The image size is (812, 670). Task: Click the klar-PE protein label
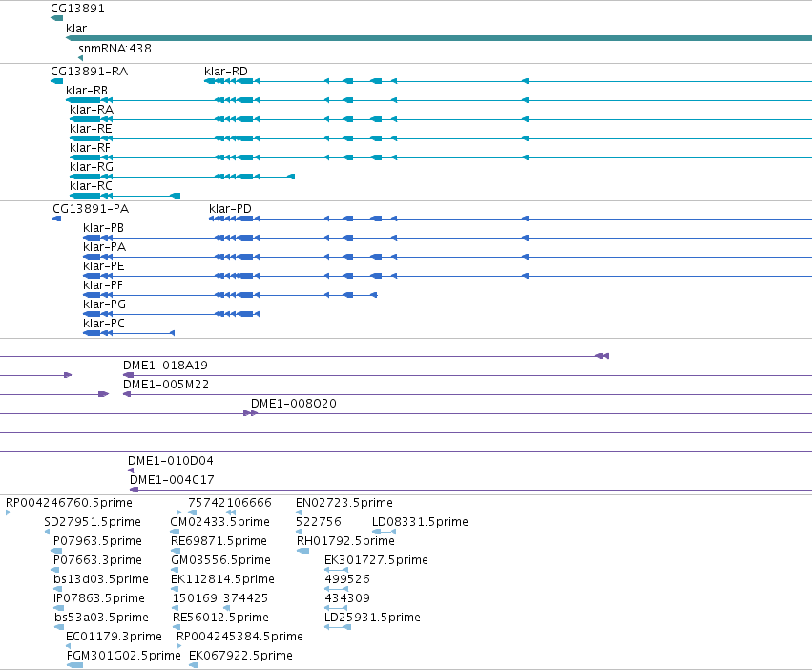coord(104,266)
